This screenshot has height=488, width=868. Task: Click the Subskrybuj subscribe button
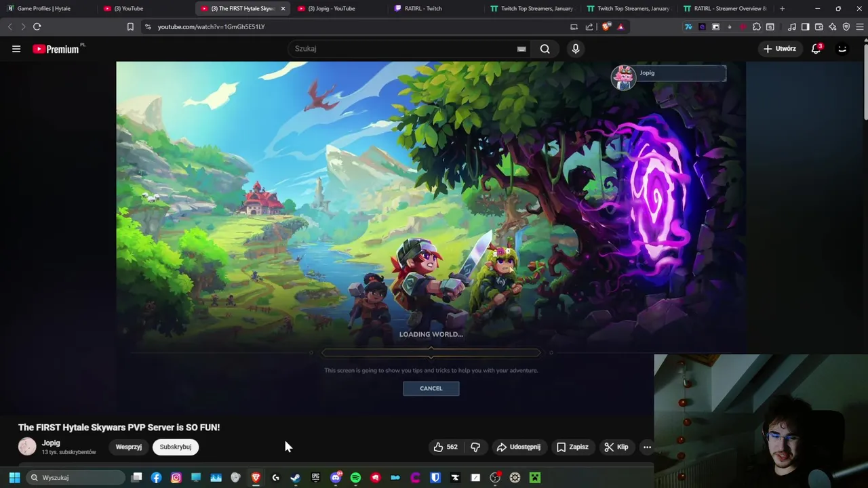[176, 447]
